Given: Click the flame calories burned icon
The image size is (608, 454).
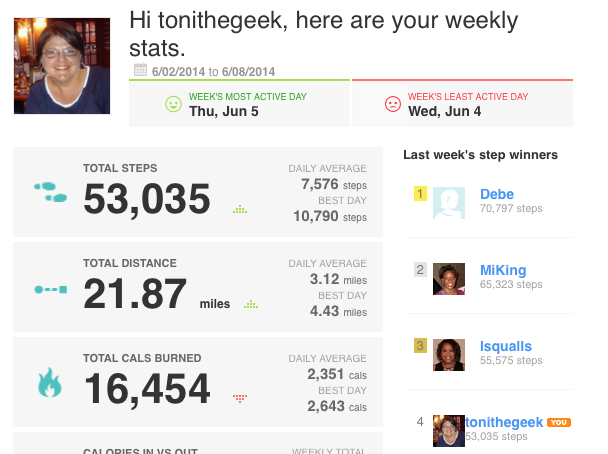Looking at the screenshot, I should 50,382.
